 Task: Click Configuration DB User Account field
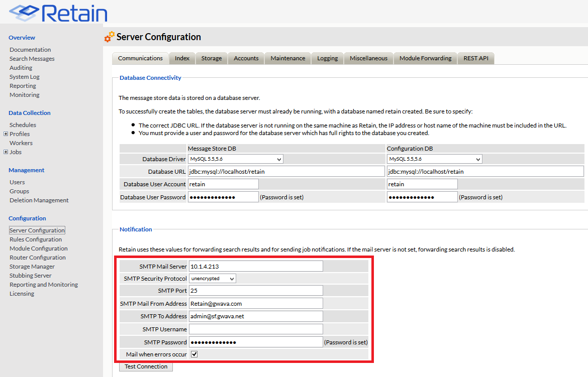[x=422, y=184]
